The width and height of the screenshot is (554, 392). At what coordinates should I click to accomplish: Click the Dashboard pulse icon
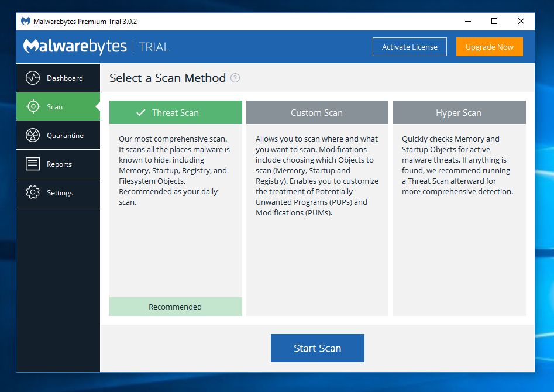coord(33,78)
